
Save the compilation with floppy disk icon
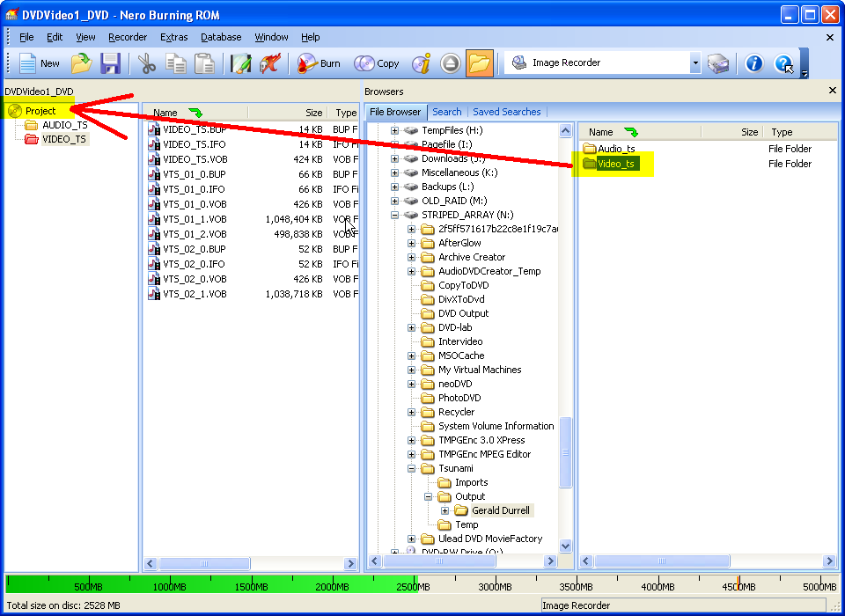tap(110, 63)
